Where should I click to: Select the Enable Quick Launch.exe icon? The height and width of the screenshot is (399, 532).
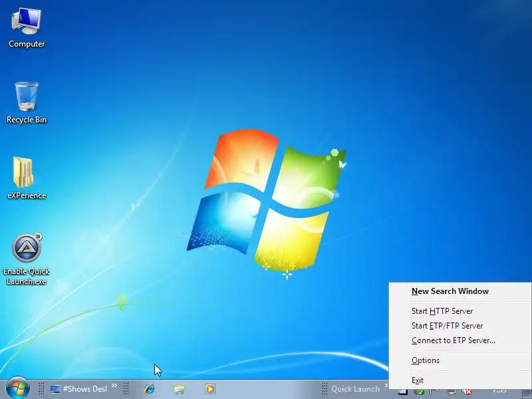27,247
